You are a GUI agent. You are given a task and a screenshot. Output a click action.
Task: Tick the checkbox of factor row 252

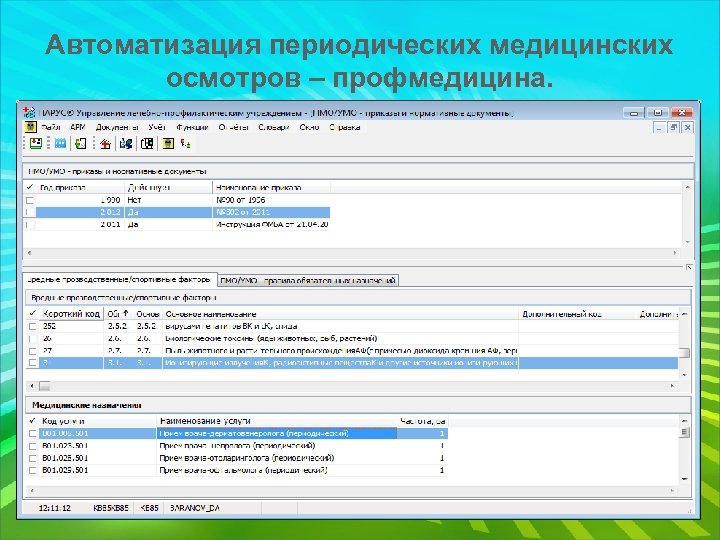coord(33,326)
